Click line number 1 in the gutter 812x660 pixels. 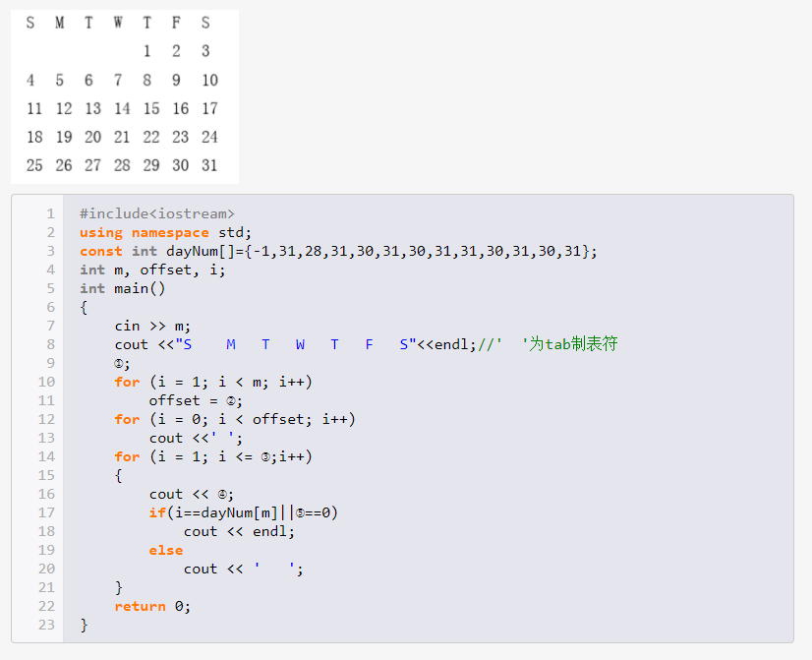click(51, 213)
